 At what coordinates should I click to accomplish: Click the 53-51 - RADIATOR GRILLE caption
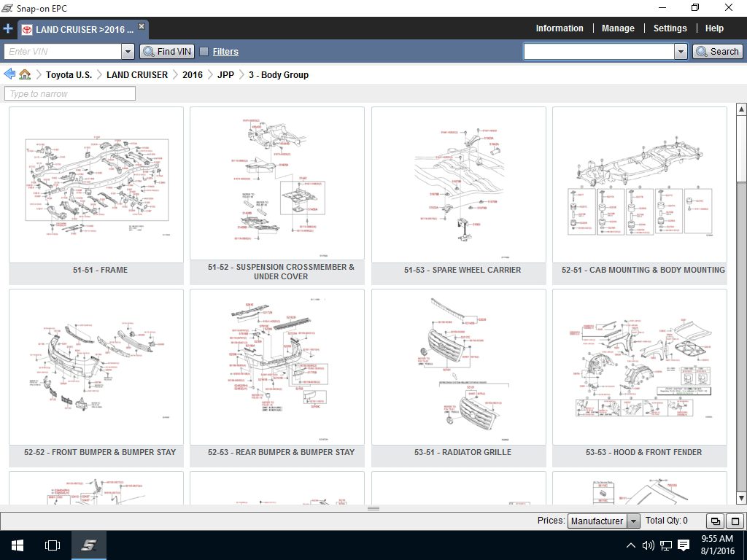[462, 452]
